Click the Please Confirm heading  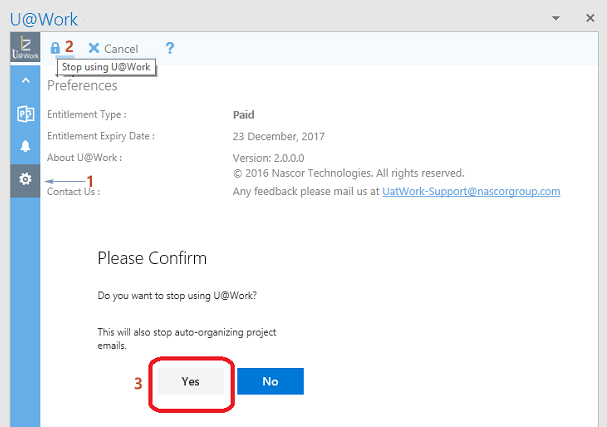[x=152, y=258]
